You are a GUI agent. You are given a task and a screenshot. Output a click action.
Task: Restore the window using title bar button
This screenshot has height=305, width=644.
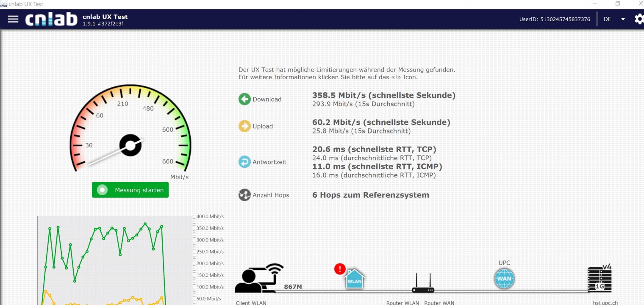tap(618, 4)
